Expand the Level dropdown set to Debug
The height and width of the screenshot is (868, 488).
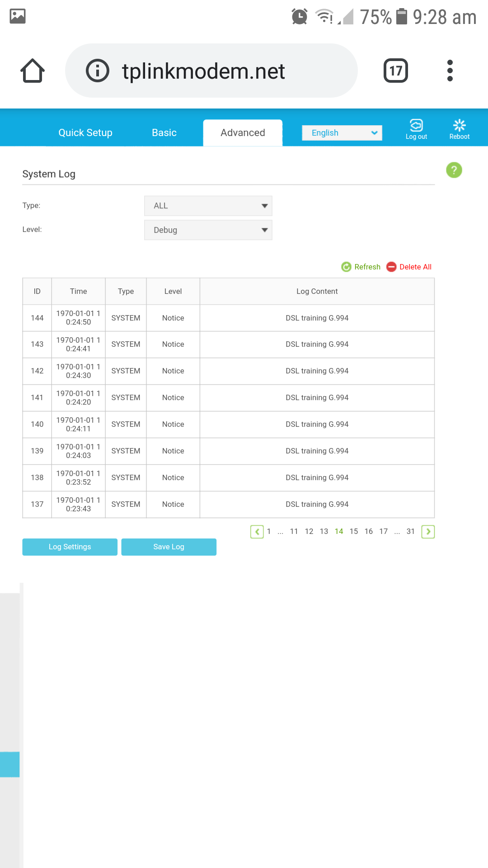pyautogui.click(x=208, y=230)
